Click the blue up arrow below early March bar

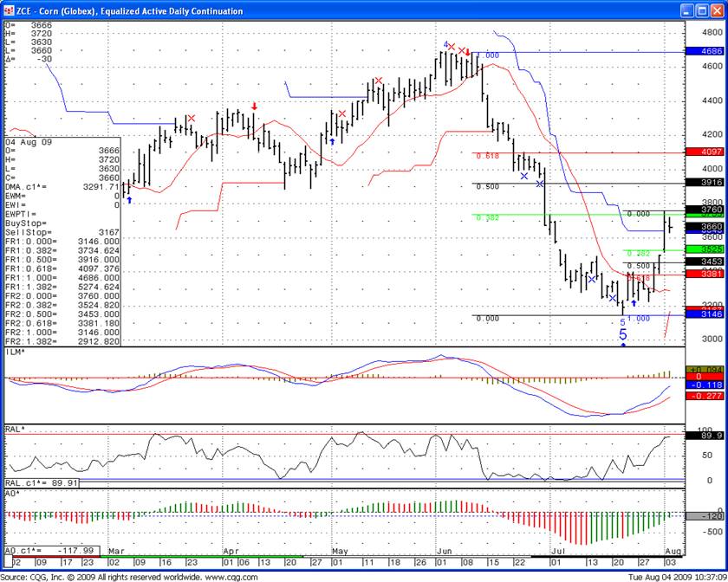pyautogui.click(x=129, y=200)
